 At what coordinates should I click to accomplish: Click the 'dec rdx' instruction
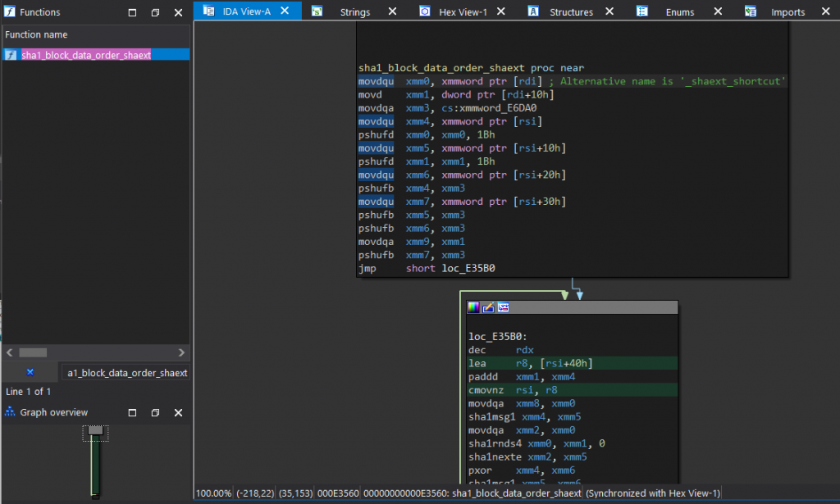(501, 350)
